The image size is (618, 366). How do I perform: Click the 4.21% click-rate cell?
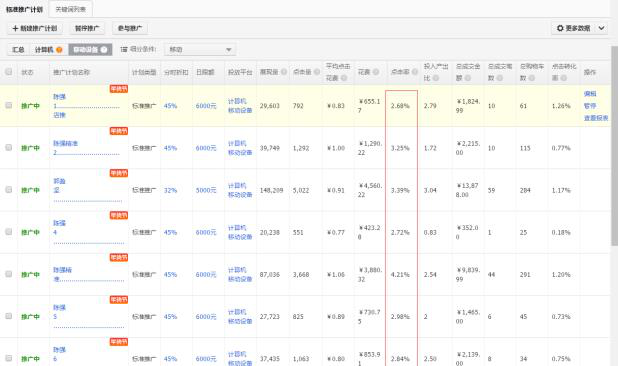[400, 275]
